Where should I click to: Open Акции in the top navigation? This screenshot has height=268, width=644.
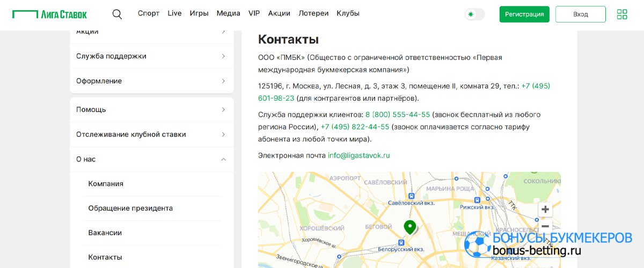click(x=279, y=13)
